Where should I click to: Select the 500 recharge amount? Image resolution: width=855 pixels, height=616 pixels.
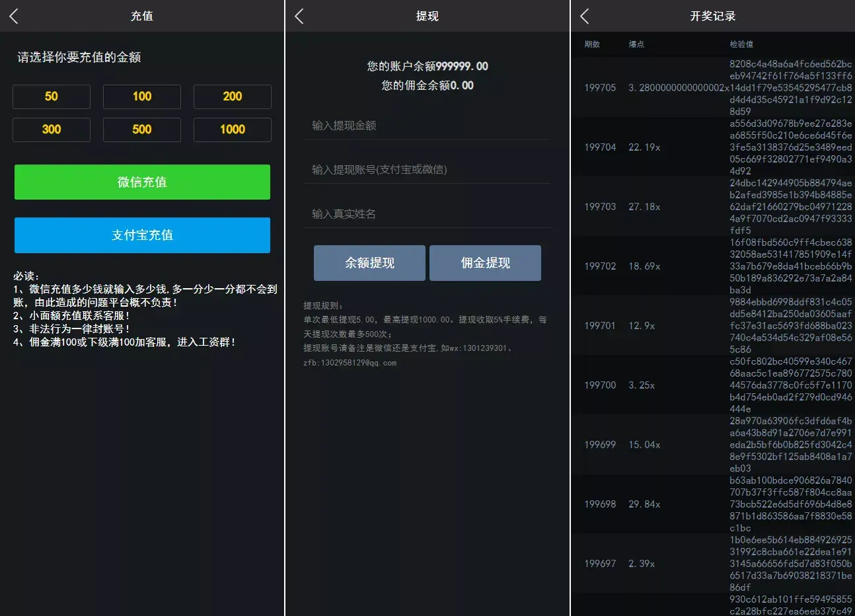tap(141, 130)
